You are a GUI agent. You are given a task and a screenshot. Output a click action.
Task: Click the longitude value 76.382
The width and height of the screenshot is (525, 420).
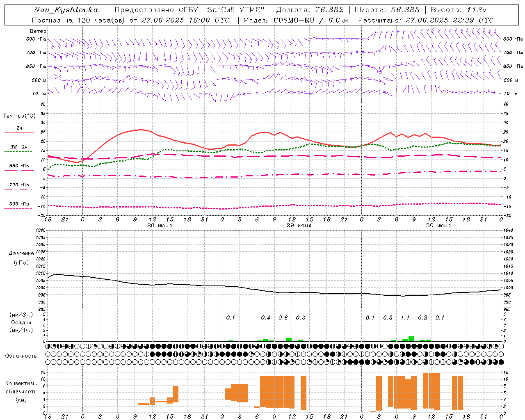click(x=329, y=10)
